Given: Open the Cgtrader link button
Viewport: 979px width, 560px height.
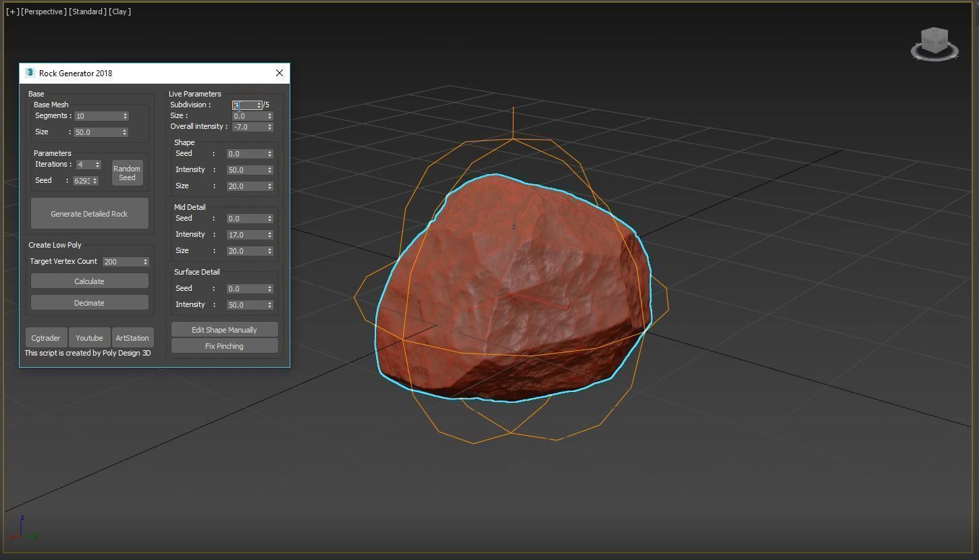Looking at the screenshot, I should 46,338.
